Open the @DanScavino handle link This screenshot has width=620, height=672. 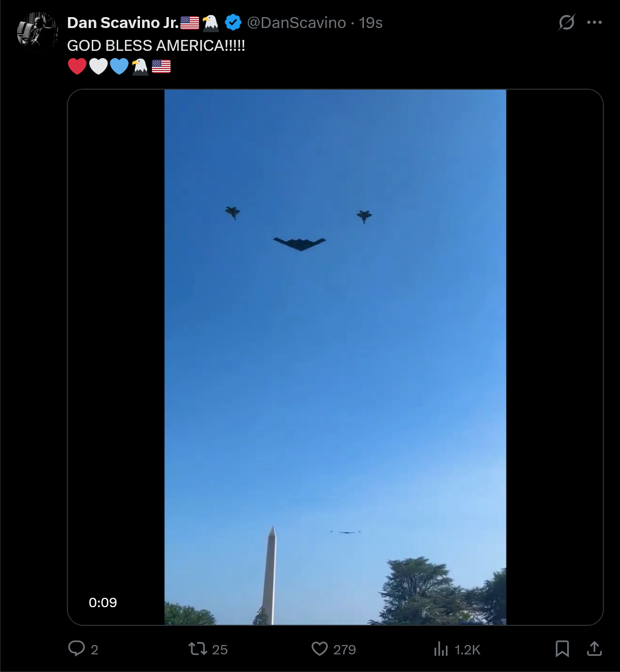point(297,23)
